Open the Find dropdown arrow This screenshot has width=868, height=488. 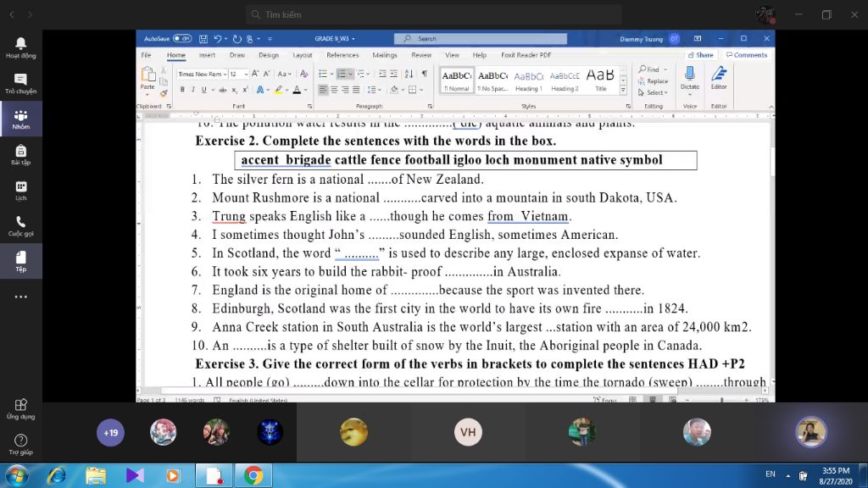[665, 69]
